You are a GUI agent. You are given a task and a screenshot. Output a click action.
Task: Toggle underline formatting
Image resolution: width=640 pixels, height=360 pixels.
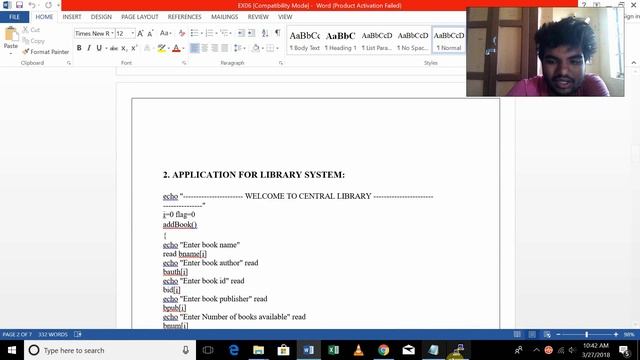click(x=99, y=48)
